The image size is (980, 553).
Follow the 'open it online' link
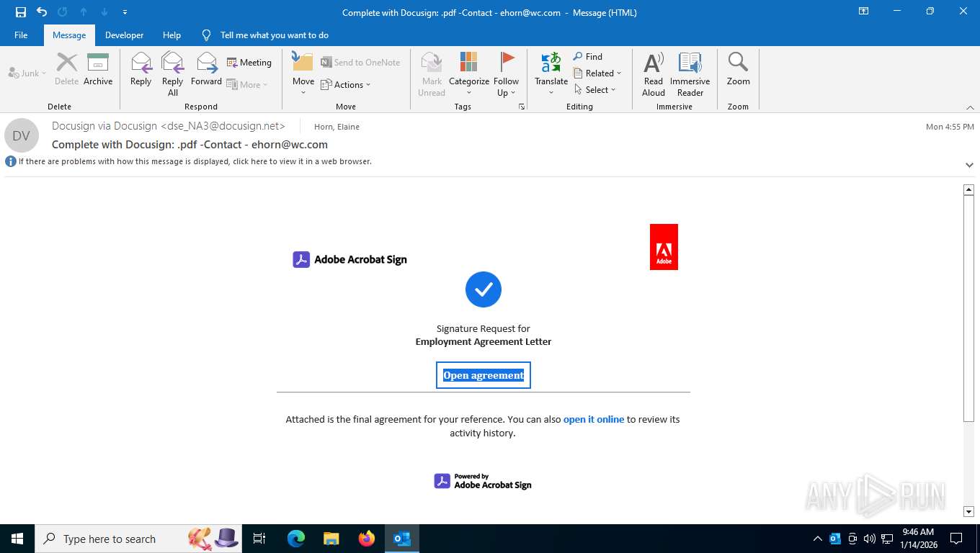[594, 419]
